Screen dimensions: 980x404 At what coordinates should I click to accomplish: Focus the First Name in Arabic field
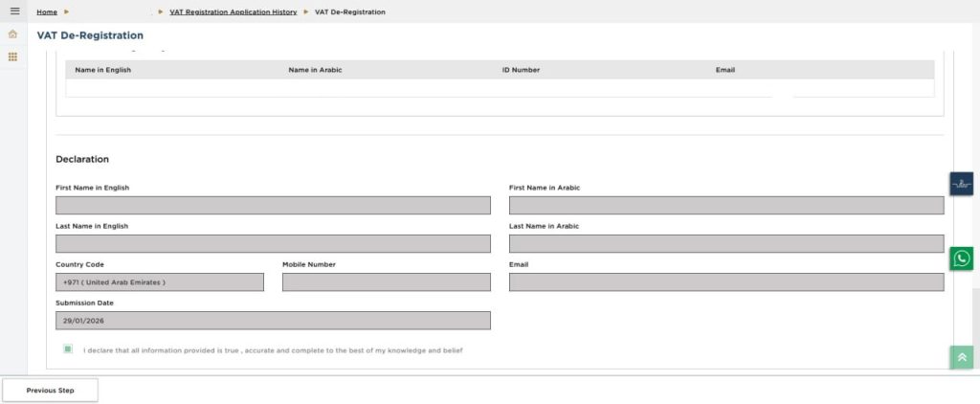725,205
